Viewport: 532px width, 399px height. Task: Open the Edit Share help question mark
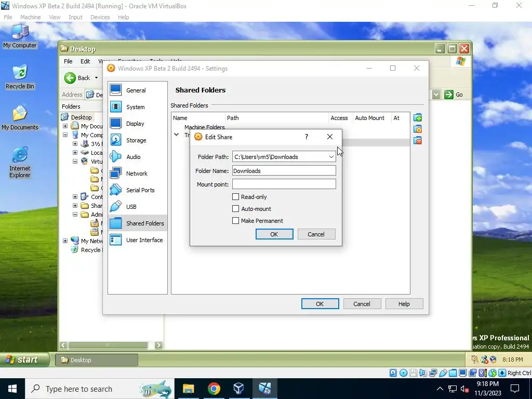pyautogui.click(x=307, y=137)
